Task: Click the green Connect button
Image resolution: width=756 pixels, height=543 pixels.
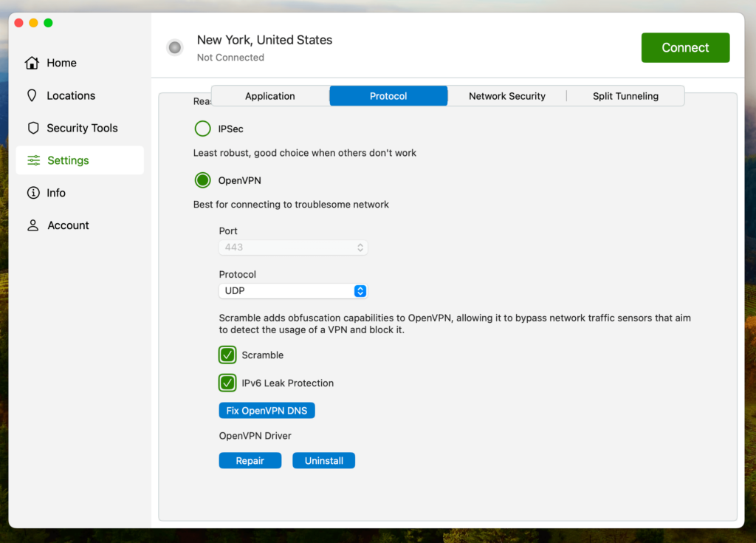Action: [x=685, y=47]
